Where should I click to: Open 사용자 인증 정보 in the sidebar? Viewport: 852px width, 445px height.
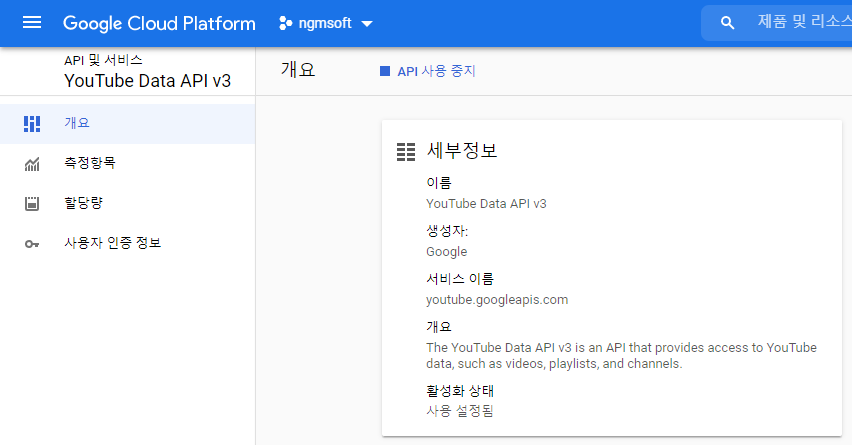tap(128, 243)
